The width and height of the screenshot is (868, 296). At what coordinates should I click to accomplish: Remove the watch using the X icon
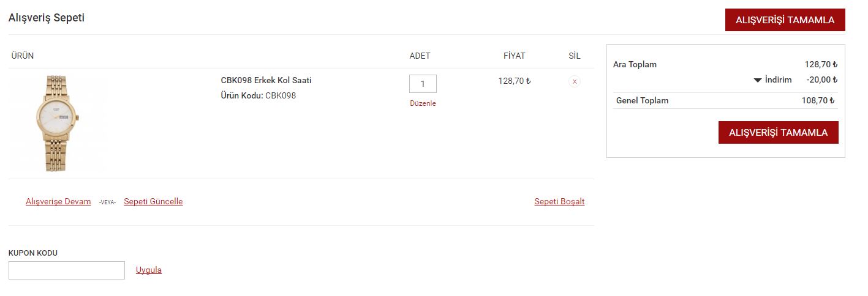(574, 81)
